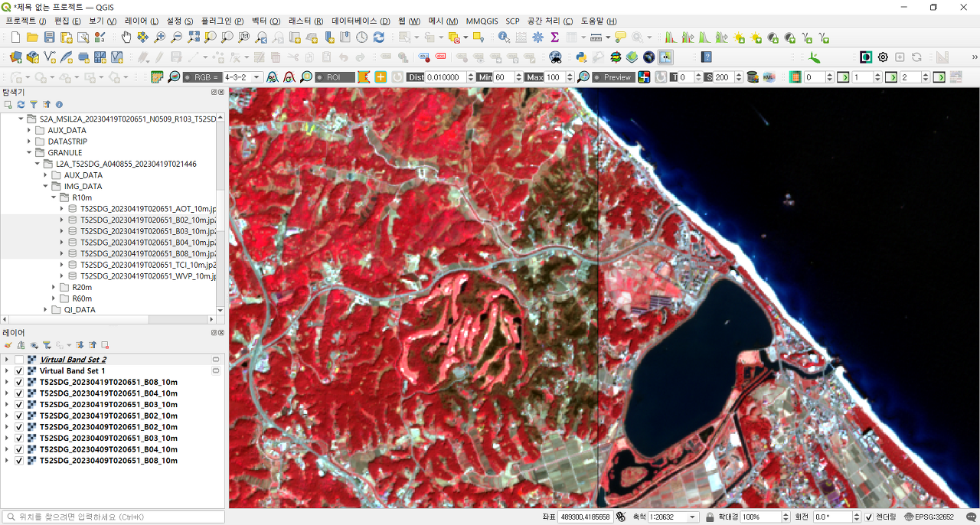Toggle the RGB display button

(201, 77)
